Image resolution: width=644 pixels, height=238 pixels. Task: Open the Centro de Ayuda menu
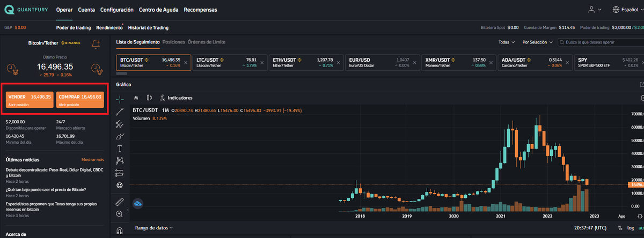point(159,10)
